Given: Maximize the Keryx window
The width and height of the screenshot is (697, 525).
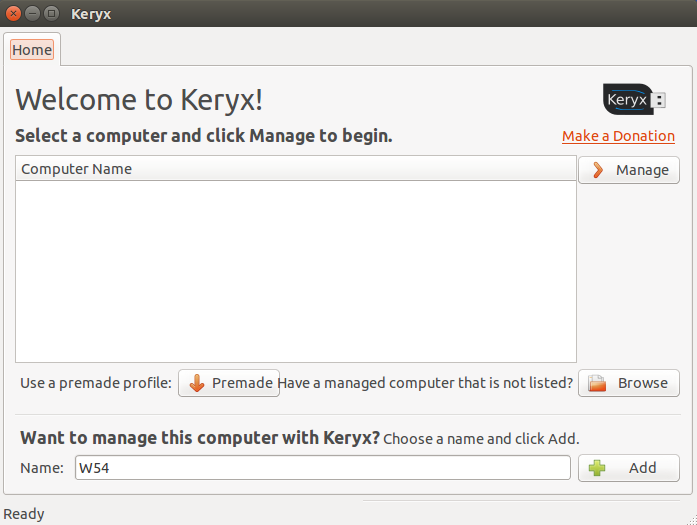Looking at the screenshot, I should (52, 14).
